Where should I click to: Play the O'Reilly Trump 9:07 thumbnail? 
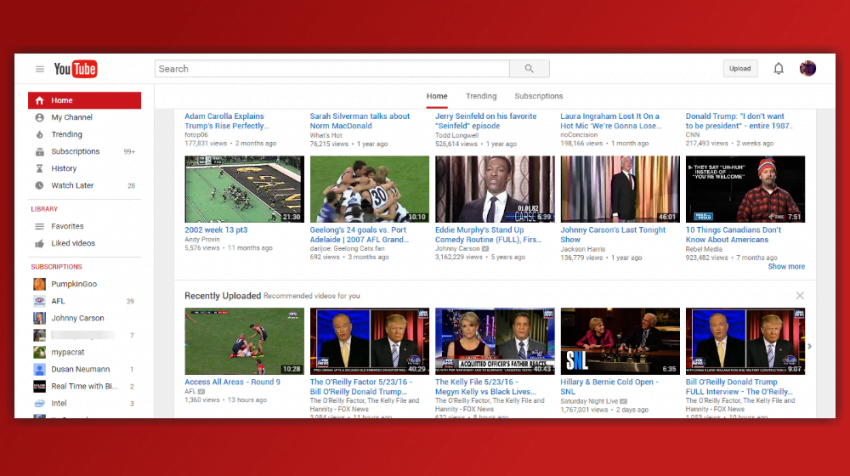pyautogui.click(x=745, y=342)
